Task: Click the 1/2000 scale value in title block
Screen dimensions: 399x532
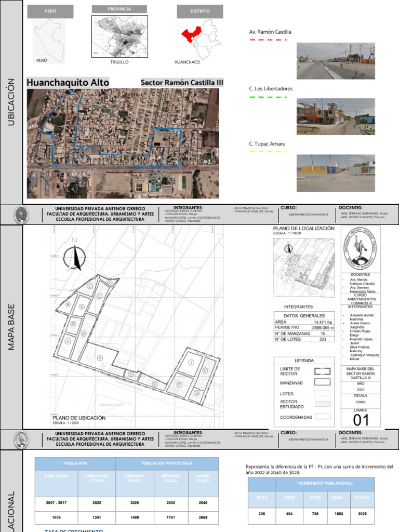Action: (361, 402)
